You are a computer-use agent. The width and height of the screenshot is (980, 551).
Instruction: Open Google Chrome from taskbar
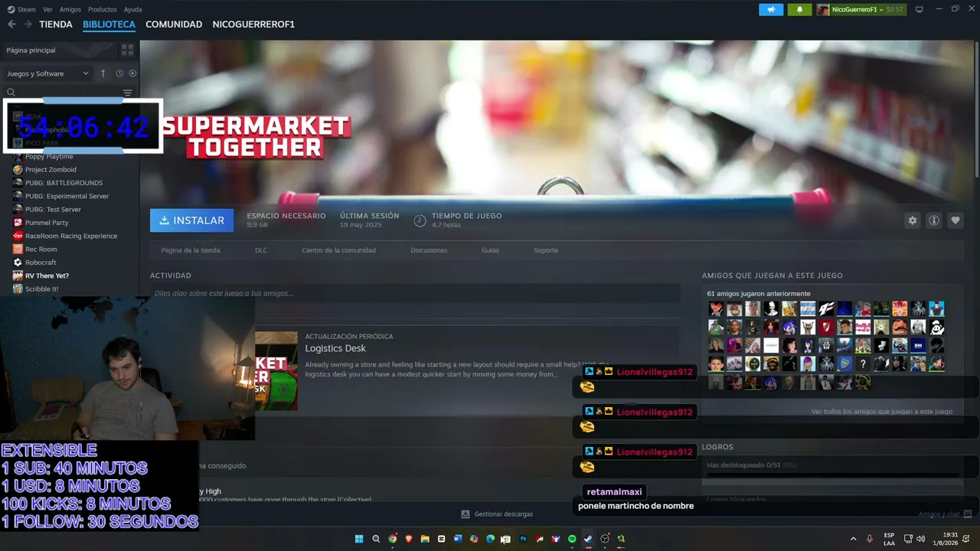[x=392, y=539]
